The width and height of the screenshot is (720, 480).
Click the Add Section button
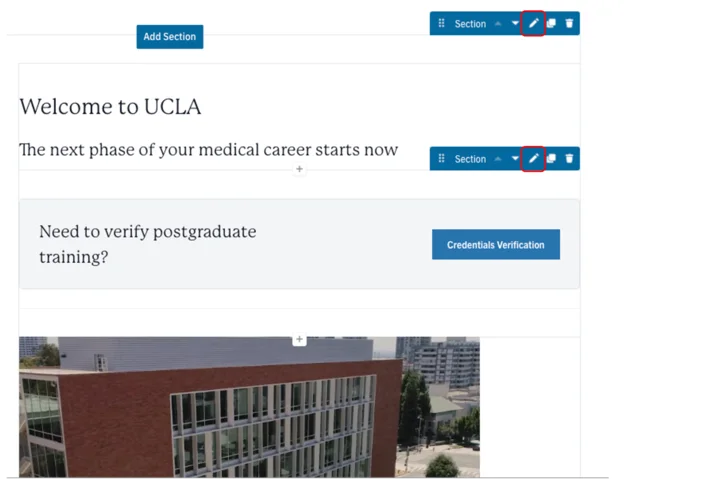[x=169, y=37]
